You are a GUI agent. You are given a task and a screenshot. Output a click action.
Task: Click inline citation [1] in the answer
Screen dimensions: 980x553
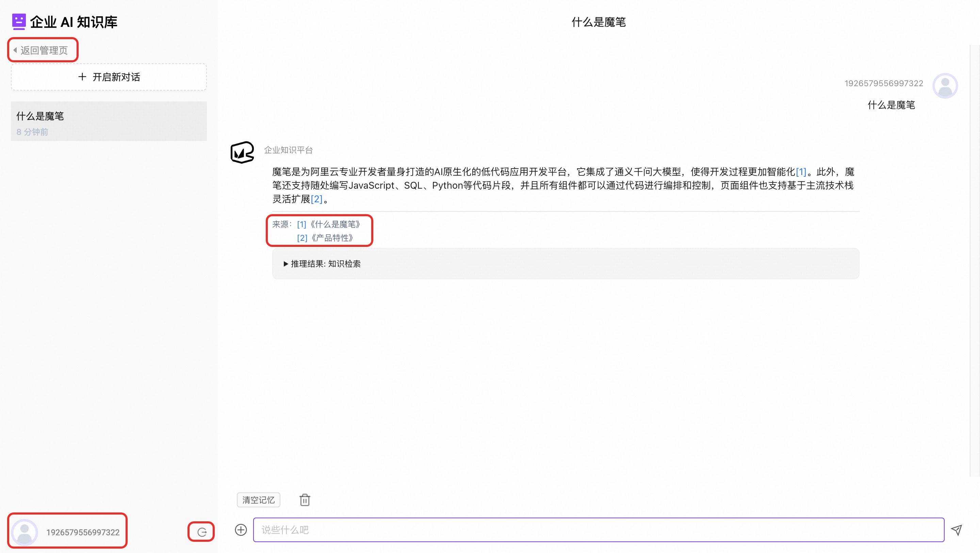801,172
